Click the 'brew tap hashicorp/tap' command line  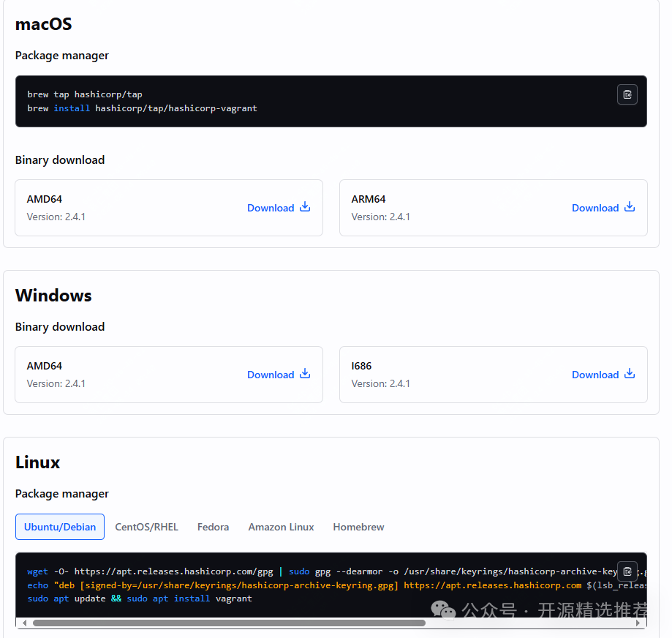[x=85, y=94]
